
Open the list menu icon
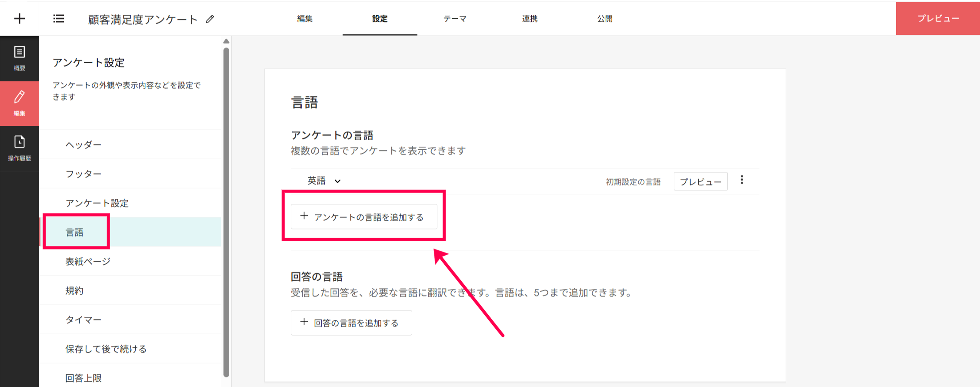[59, 19]
